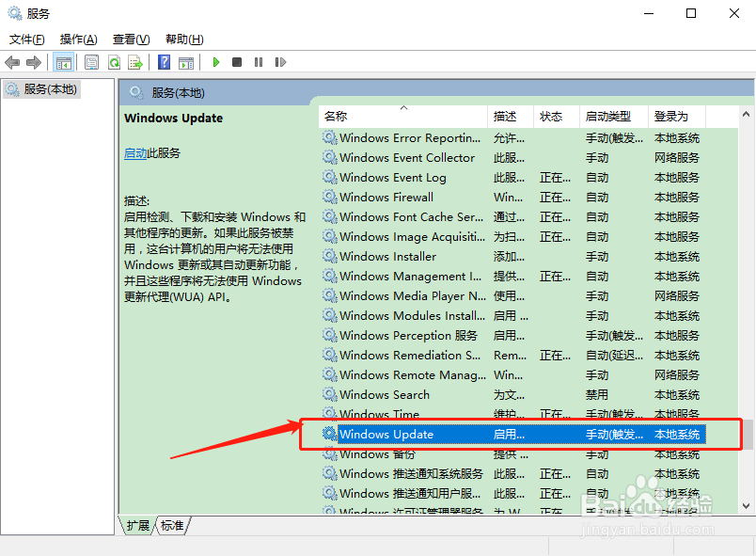Open the 帮助(H) menu
The height and width of the screenshot is (556, 756).
(184, 40)
